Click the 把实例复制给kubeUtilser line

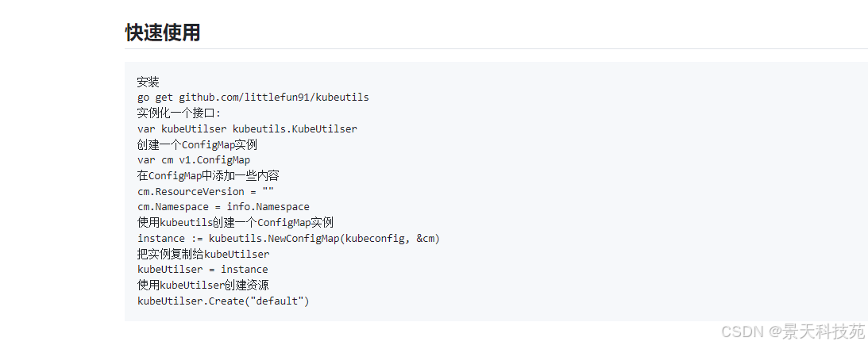point(203,255)
